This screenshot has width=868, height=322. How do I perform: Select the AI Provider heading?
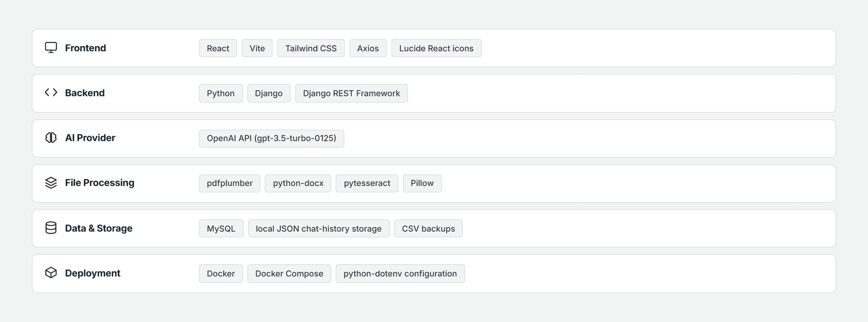pos(90,138)
